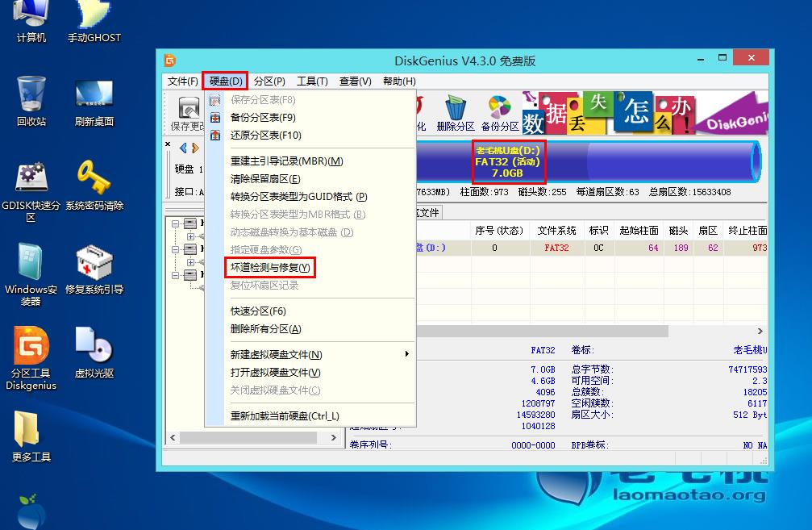Collapse the first hard disk tree node
Viewport: 812px width, 530px height.
pos(176,223)
